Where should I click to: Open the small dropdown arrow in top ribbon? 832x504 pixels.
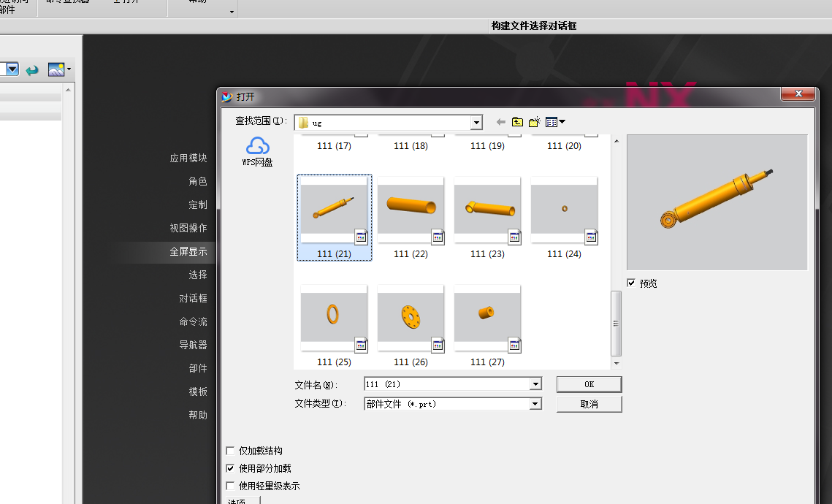click(232, 12)
